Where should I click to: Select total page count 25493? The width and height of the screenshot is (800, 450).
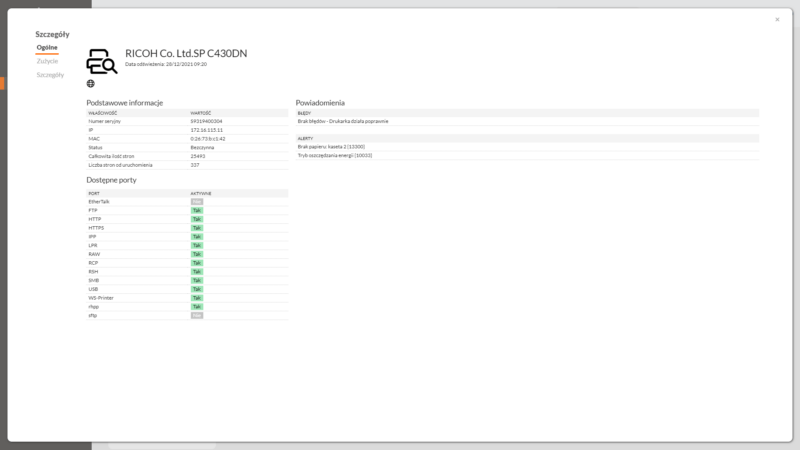point(198,156)
